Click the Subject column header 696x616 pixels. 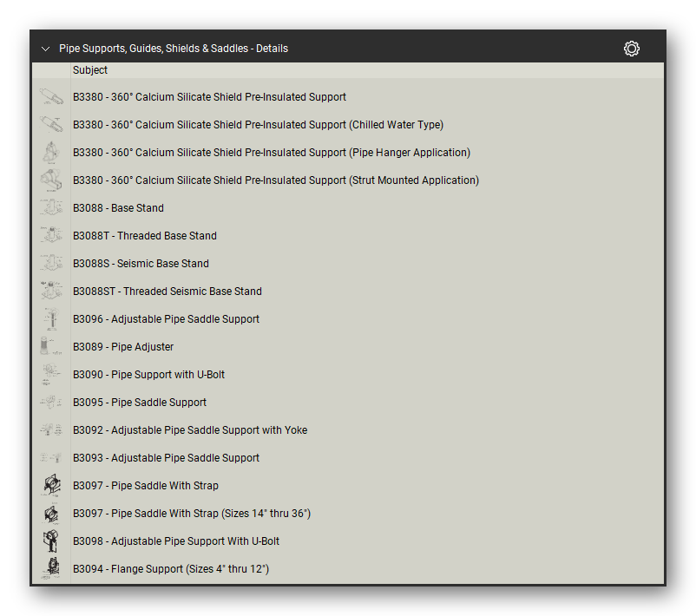click(x=90, y=70)
